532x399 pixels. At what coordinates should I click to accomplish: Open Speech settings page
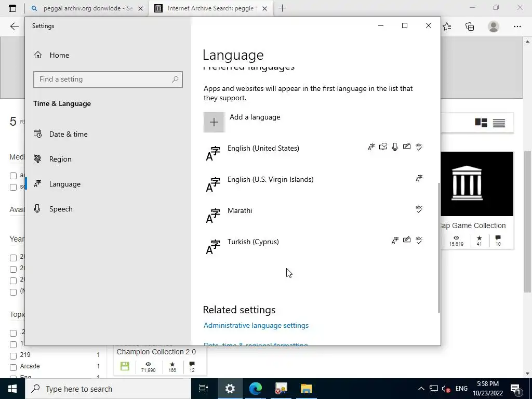coord(54,209)
